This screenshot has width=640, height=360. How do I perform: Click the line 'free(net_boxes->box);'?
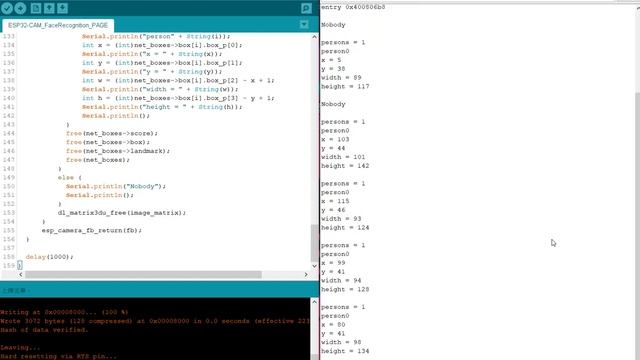point(108,142)
